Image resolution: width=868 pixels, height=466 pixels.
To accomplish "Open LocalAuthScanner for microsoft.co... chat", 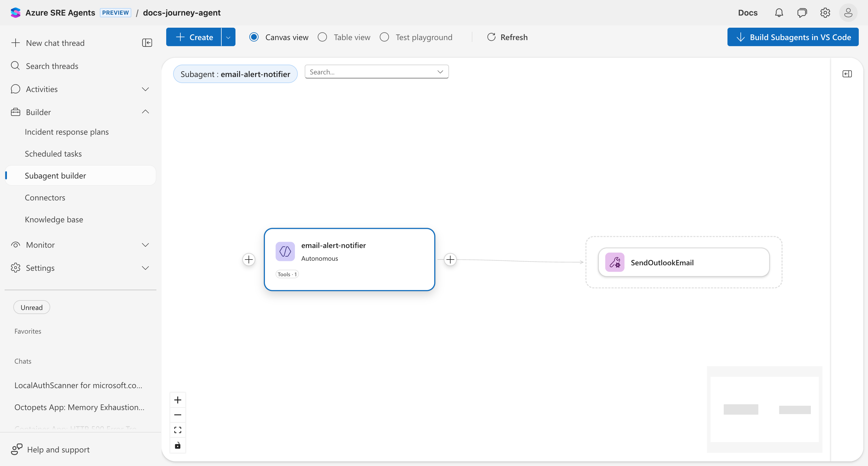I will 78,385.
